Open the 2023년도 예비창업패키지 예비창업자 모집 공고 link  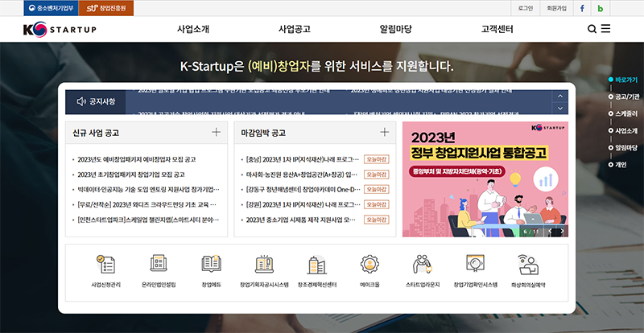click(x=137, y=159)
